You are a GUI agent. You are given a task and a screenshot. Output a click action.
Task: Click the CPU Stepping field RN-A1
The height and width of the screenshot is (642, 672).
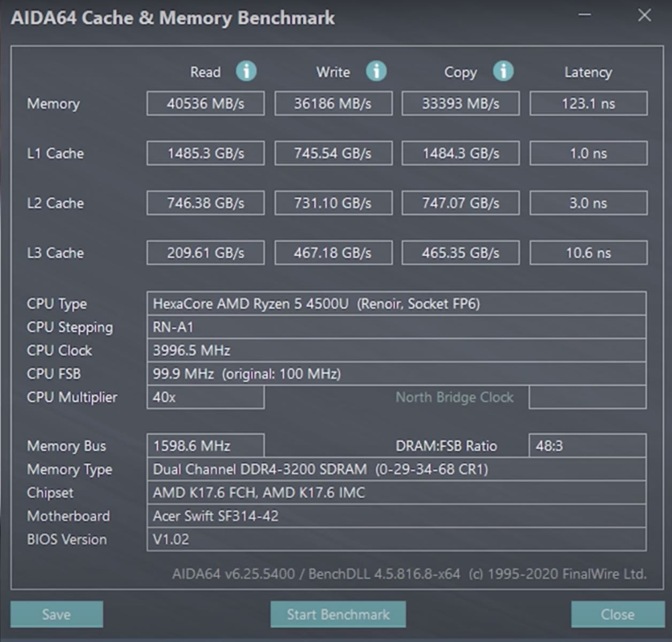coord(396,327)
